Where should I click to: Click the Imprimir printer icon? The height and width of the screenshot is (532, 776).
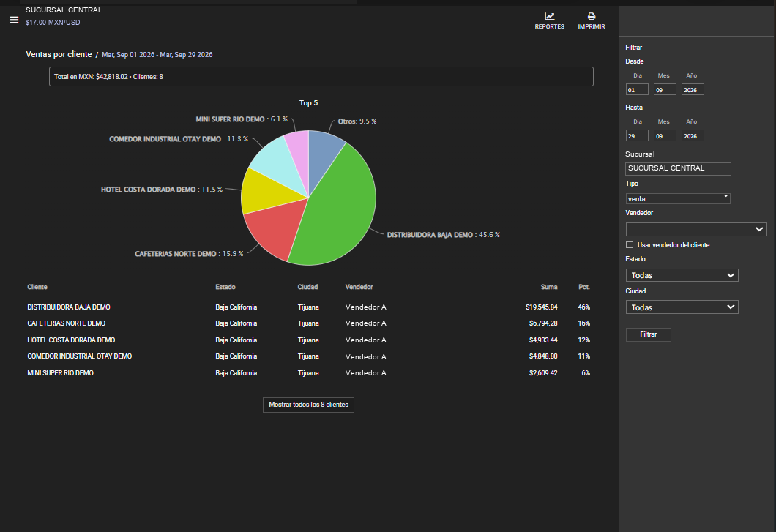(x=592, y=16)
